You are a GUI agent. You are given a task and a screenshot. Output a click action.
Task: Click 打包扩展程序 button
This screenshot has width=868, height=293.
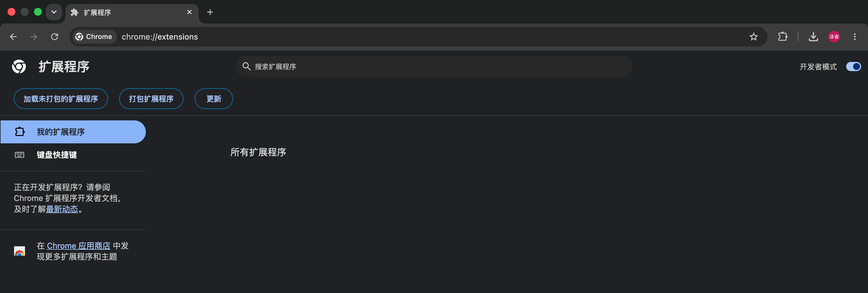(x=151, y=99)
